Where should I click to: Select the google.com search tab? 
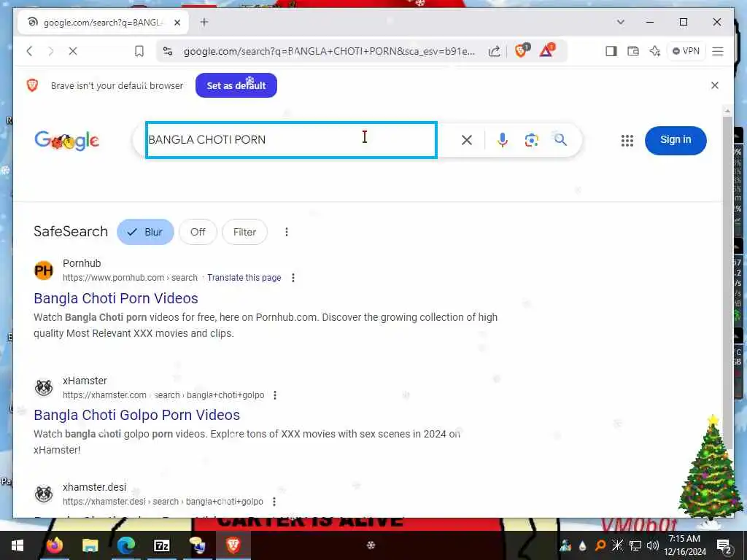[x=103, y=23]
